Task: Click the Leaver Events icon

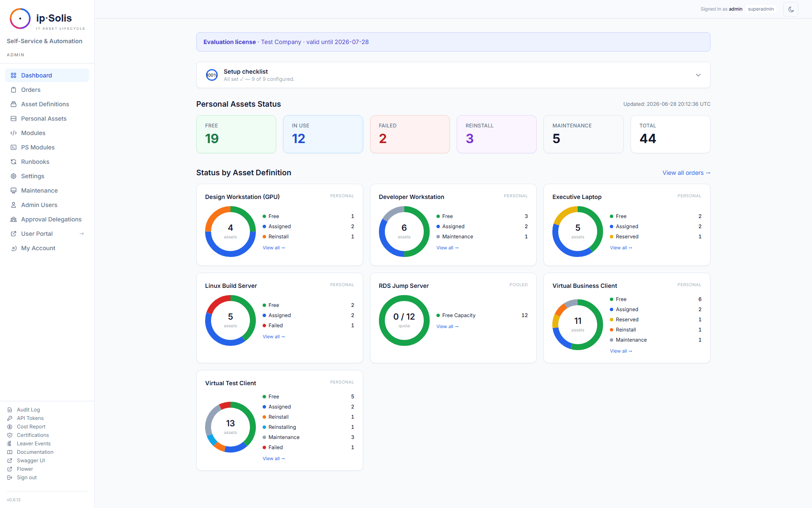Action: [x=10, y=444]
